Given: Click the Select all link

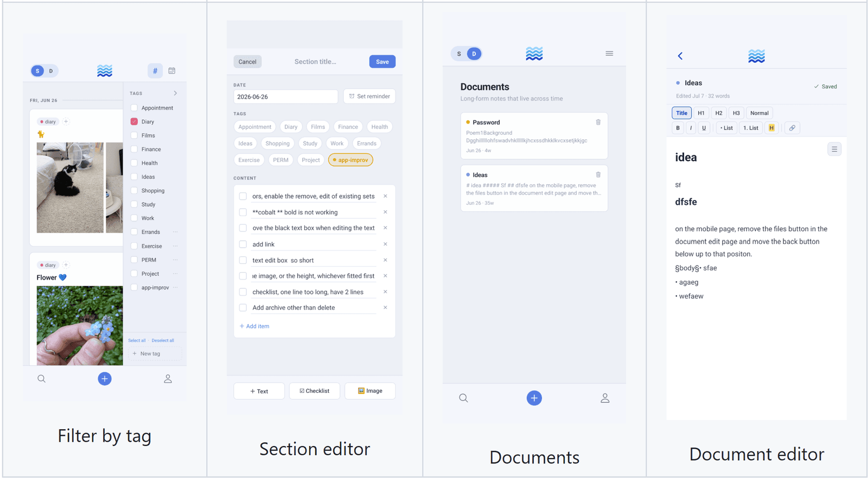Looking at the screenshot, I should point(137,340).
